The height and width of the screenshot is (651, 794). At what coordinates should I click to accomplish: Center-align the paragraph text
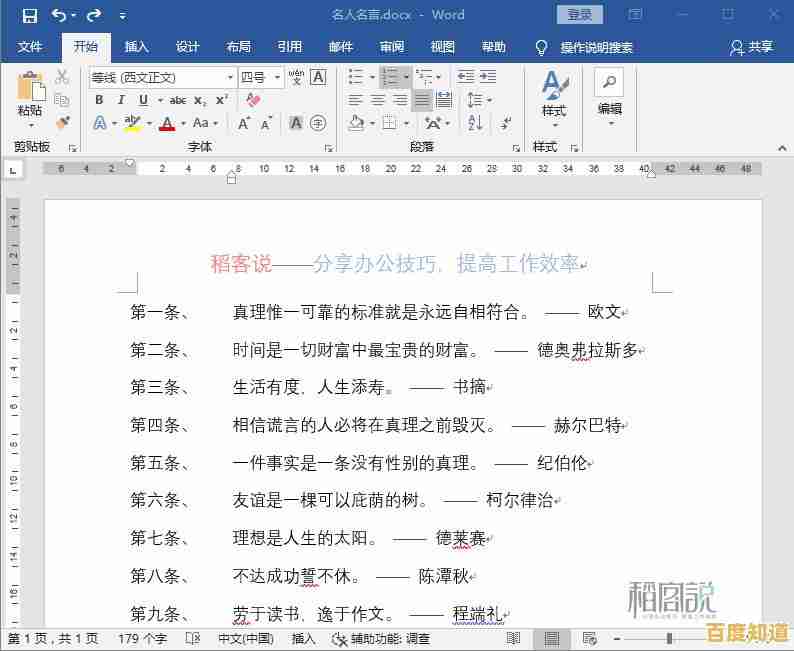(x=378, y=100)
